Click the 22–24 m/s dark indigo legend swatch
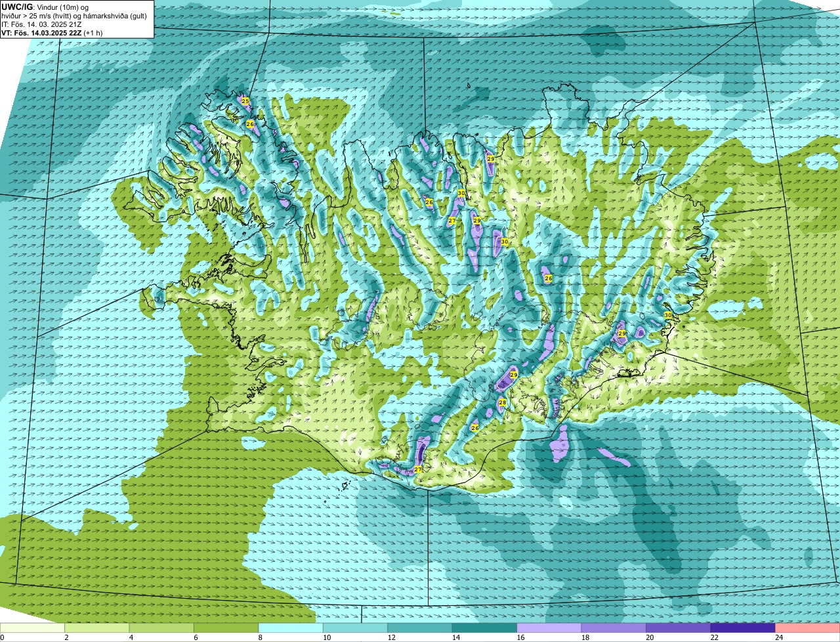This screenshot has height=642, width=840. point(743,628)
